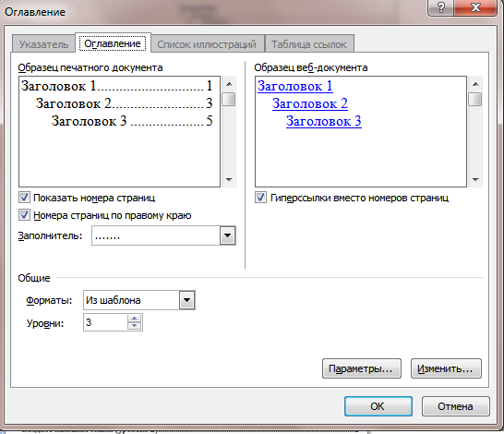This screenshot has height=434, width=504.
Task: Click the web preview scrollbar thumb
Action: 475,99
